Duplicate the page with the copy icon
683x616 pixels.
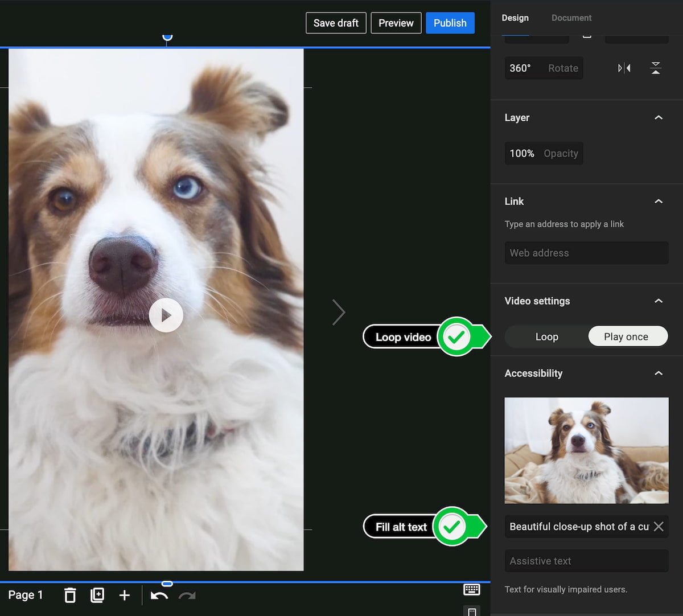coord(97,596)
